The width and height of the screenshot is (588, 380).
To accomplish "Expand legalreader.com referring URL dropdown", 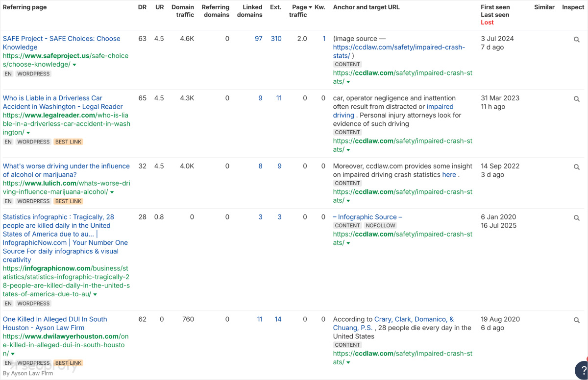I will click(28, 133).
